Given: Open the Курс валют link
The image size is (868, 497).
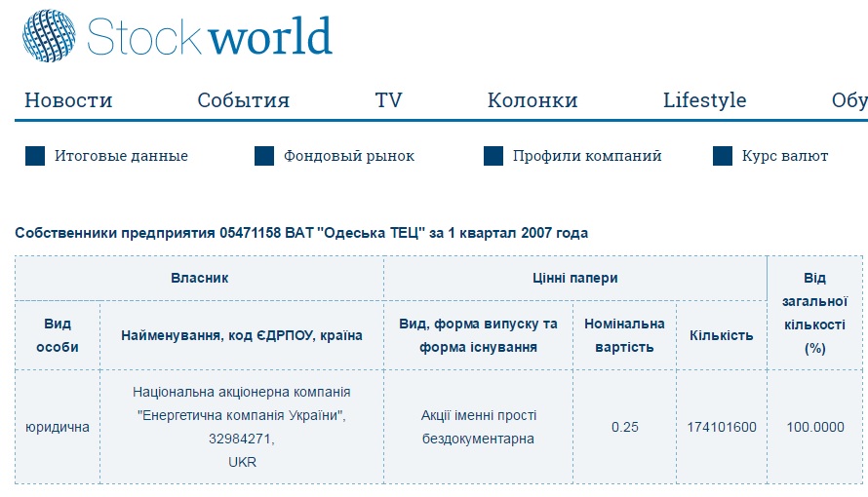Looking at the screenshot, I should point(785,156).
